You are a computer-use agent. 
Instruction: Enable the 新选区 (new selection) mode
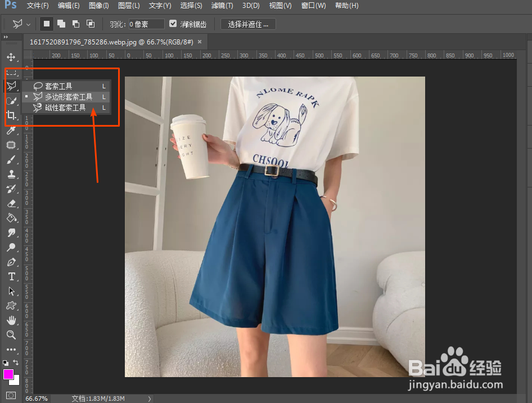pos(46,24)
